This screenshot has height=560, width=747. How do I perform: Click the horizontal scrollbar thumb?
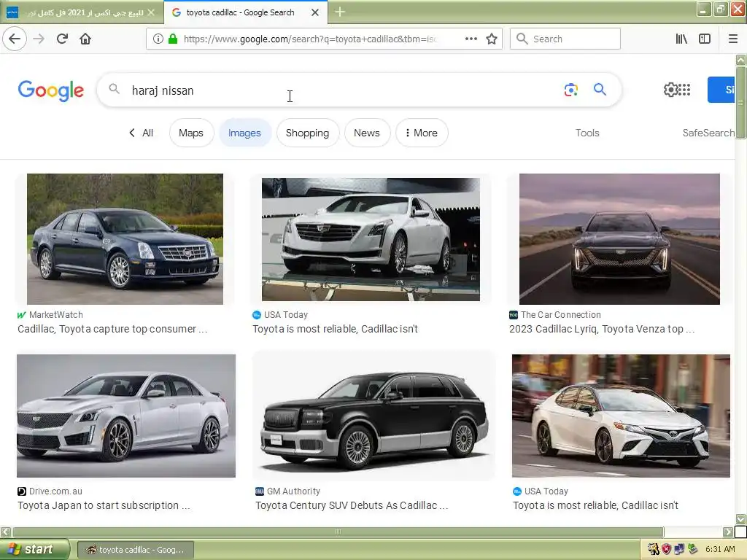[x=338, y=532]
